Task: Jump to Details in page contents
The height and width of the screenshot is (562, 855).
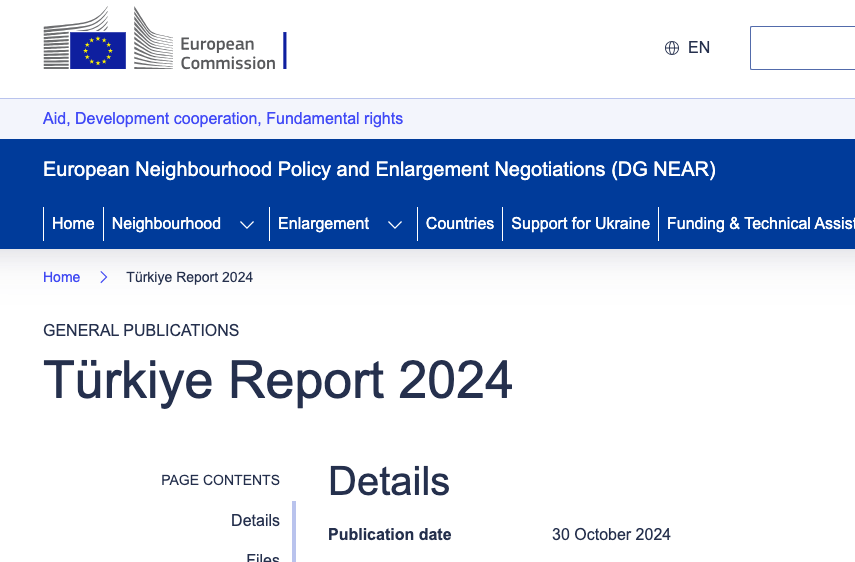Action: click(255, 520)
